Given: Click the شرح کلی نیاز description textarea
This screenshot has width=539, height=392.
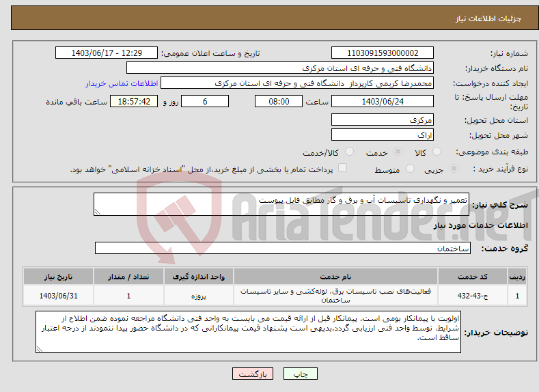Looking at the screenshot, I should click(x=281, y=204).
